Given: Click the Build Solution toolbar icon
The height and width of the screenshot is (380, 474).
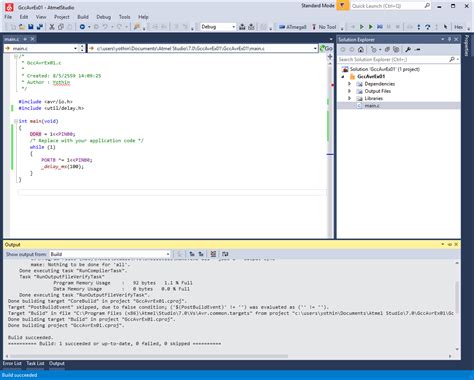Looking at the screenshot, I should (x=242, y=27).
